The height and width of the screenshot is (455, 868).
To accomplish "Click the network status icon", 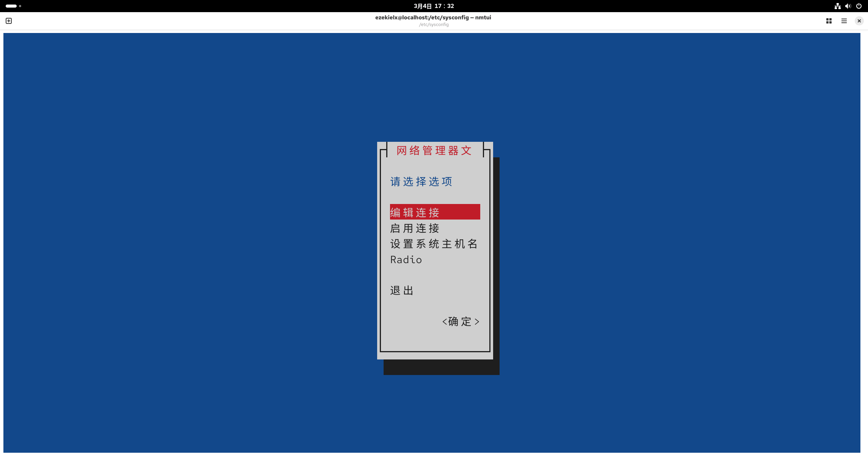I will 837,6.
